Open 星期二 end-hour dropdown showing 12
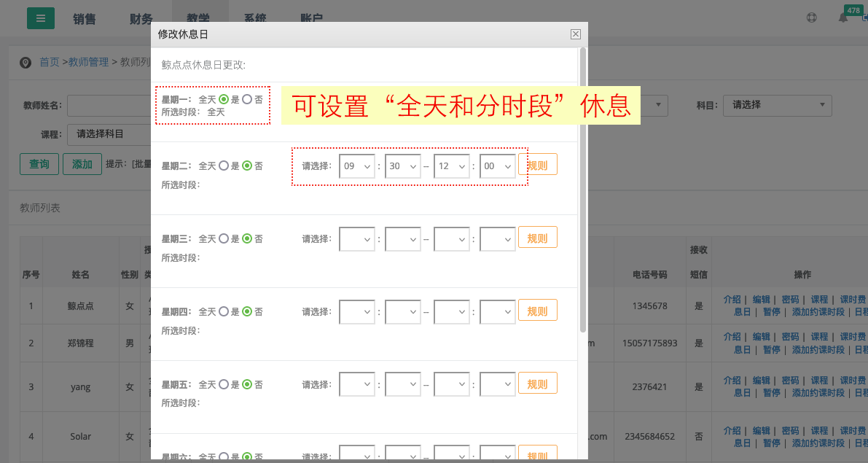The height and width of the screenshot is (463, 868). [x=452, y=166]
